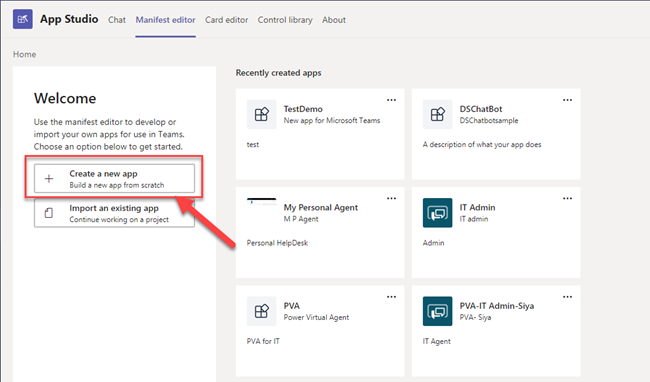The width and height of the screenshot is (650, 382).
Task: Open more options for TestDemo
Action: click(391, 100)
